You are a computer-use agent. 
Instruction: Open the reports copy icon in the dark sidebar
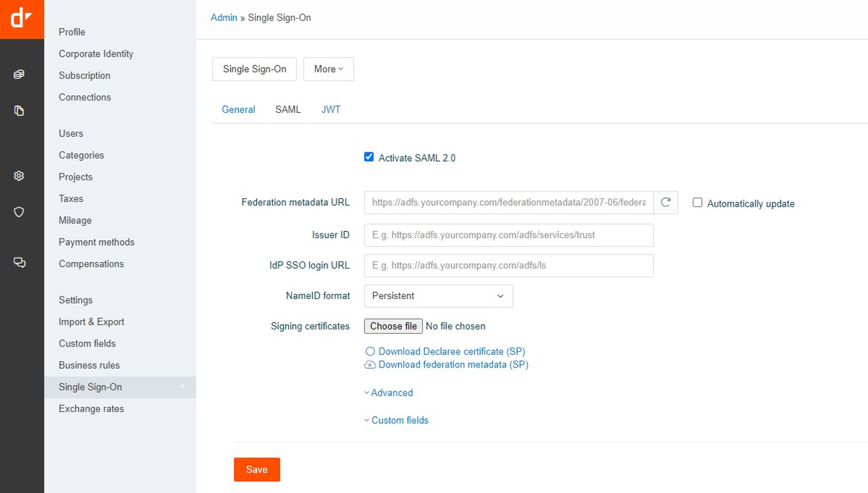tap(19, 111)
